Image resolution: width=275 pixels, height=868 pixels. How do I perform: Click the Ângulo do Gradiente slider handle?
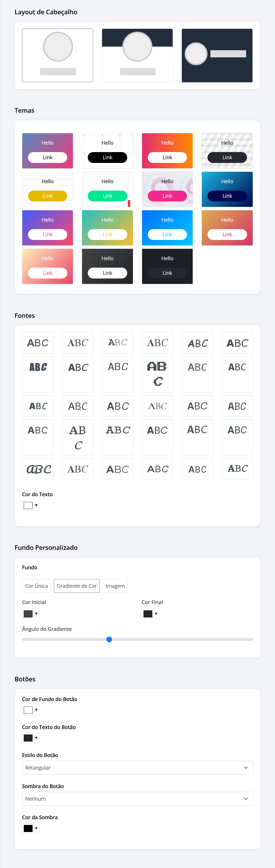coord(109,639)
